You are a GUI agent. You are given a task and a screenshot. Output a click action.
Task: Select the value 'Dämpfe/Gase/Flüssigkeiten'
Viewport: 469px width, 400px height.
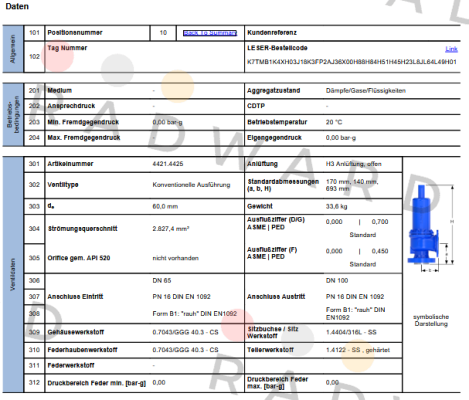pos(366,91)
